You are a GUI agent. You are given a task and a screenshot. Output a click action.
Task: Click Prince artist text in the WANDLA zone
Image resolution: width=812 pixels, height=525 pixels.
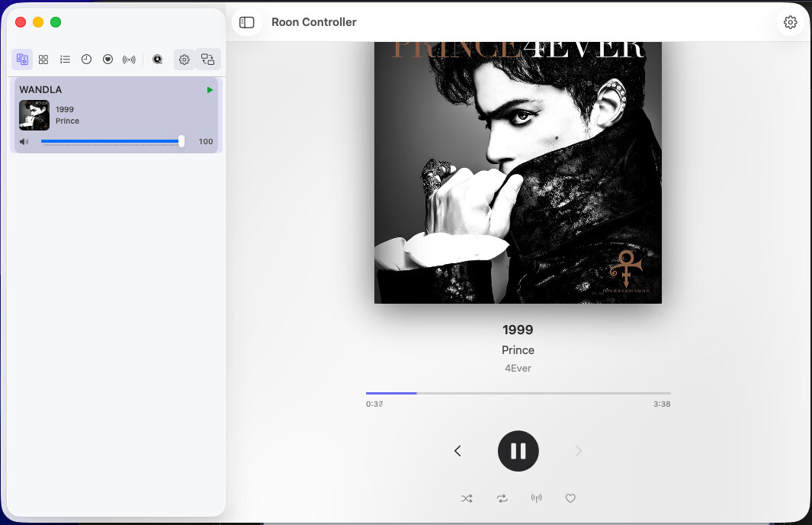67,121
